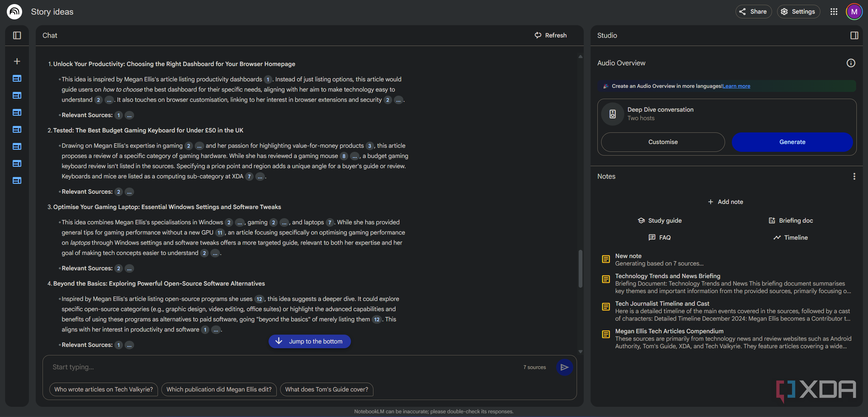Viewport: 868px width, 417px height.
Task: Open Megan Ellis Tech Articles Compendium note
Action: pos(727,338)
